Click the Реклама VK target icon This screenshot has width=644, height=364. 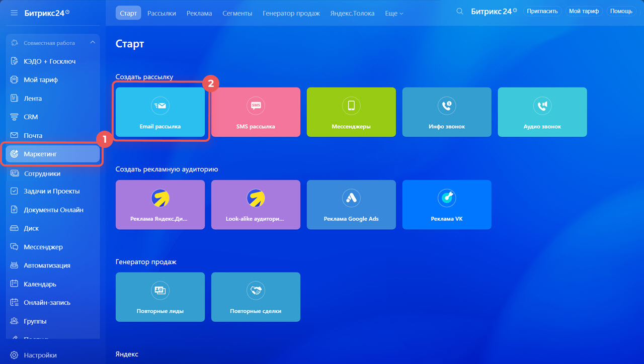tap(447, 198)
